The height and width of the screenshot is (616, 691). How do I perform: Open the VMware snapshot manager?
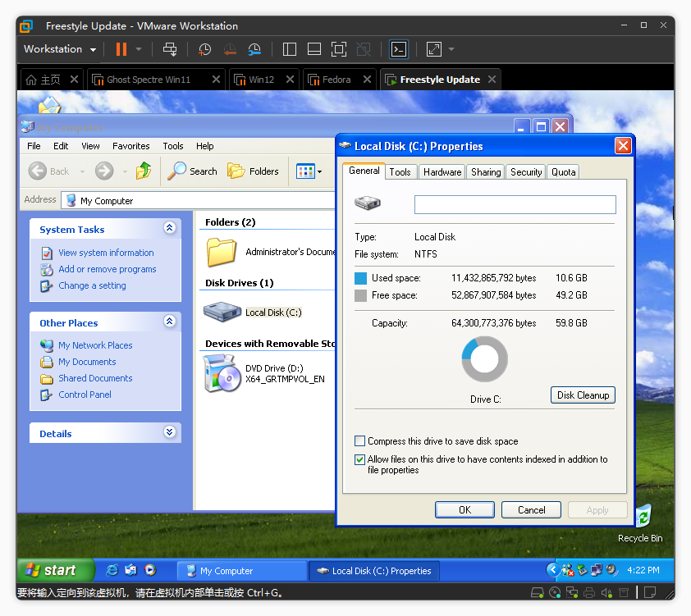pyautogui.click(x=254, y=49)
